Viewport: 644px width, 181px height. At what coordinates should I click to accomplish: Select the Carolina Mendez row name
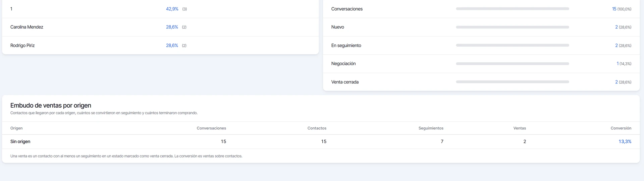tap(27, 27)
